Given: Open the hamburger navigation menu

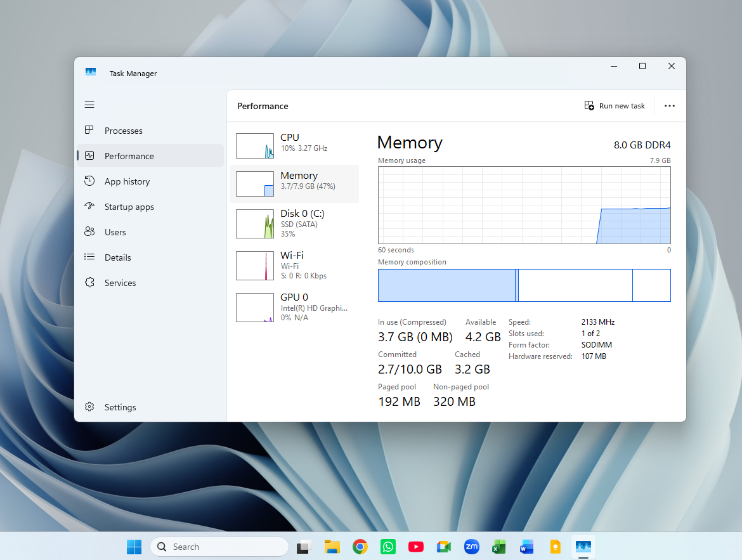Looking at the screenshot, I should [89, 105].
